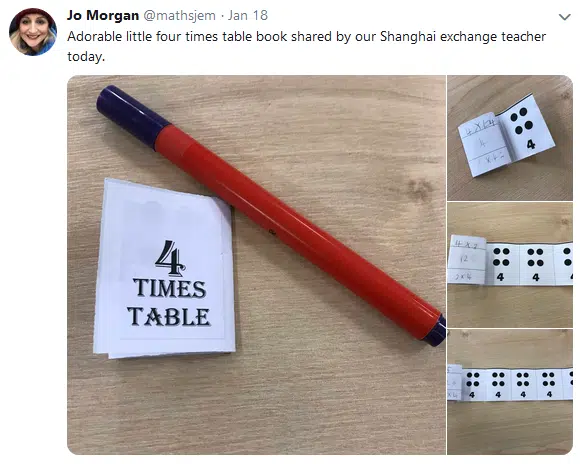The width and height of the screenshot is (580, 464).
Task: Open Jo Morgan's profile avatar
Action: click(33, 31)
